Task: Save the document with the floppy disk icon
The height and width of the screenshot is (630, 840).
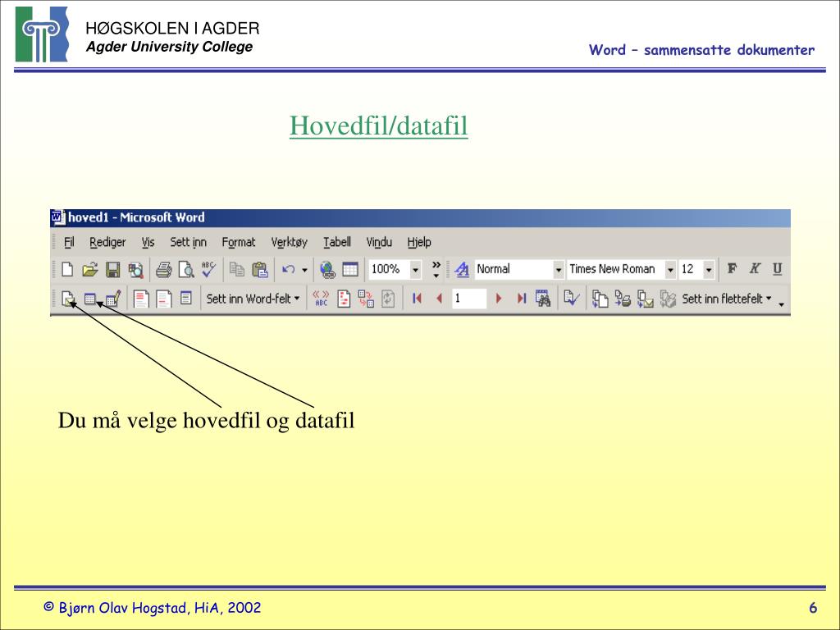Action: pos(112,269)
